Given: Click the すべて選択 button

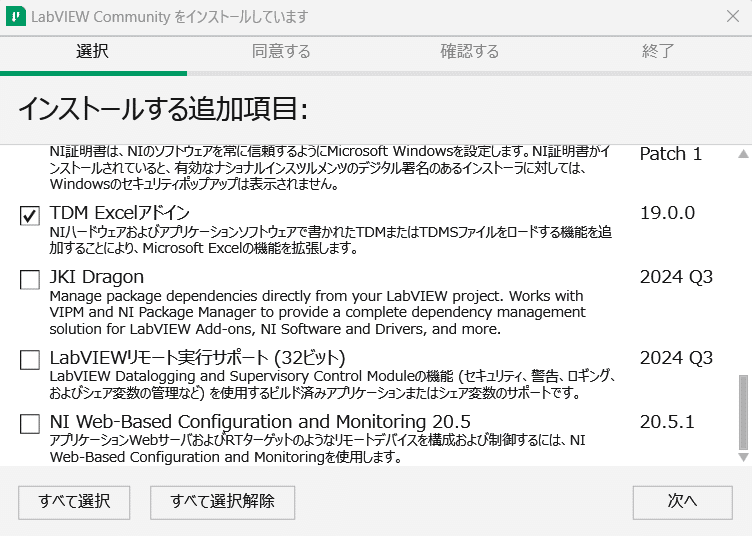Looking at the screenshot, I should pos(74,502).
